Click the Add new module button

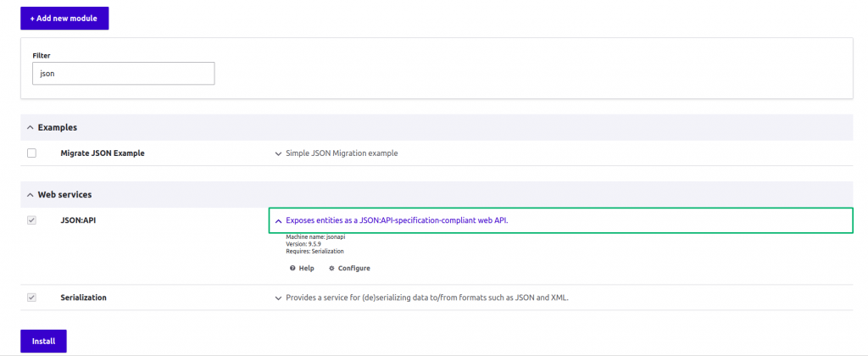[64, 18]
